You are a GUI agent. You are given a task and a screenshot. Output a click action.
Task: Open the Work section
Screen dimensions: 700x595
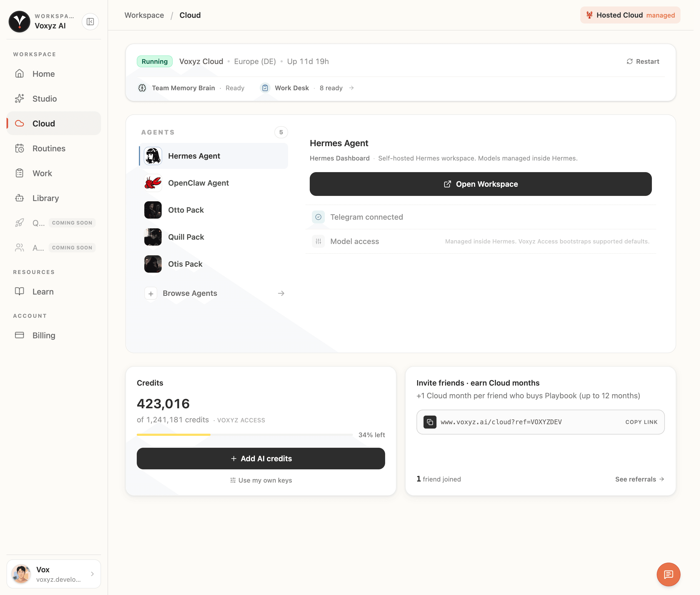pyautogui.click(x=54, y=173)
